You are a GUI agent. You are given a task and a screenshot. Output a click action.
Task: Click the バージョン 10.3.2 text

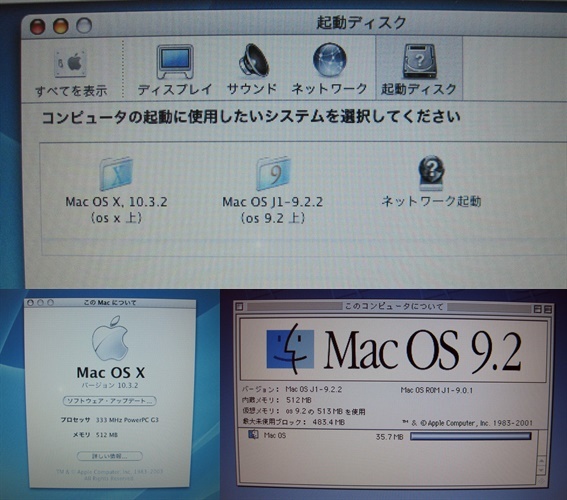point(110,385)
